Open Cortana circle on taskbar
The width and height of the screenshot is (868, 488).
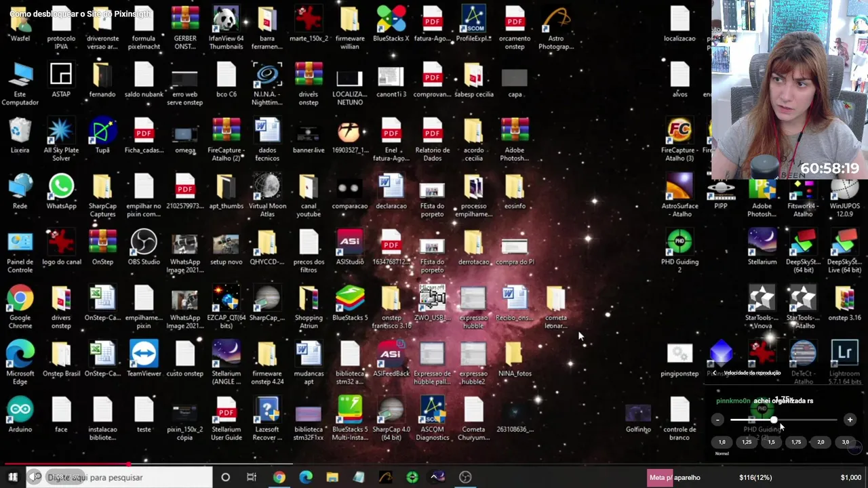click(226, 477)
